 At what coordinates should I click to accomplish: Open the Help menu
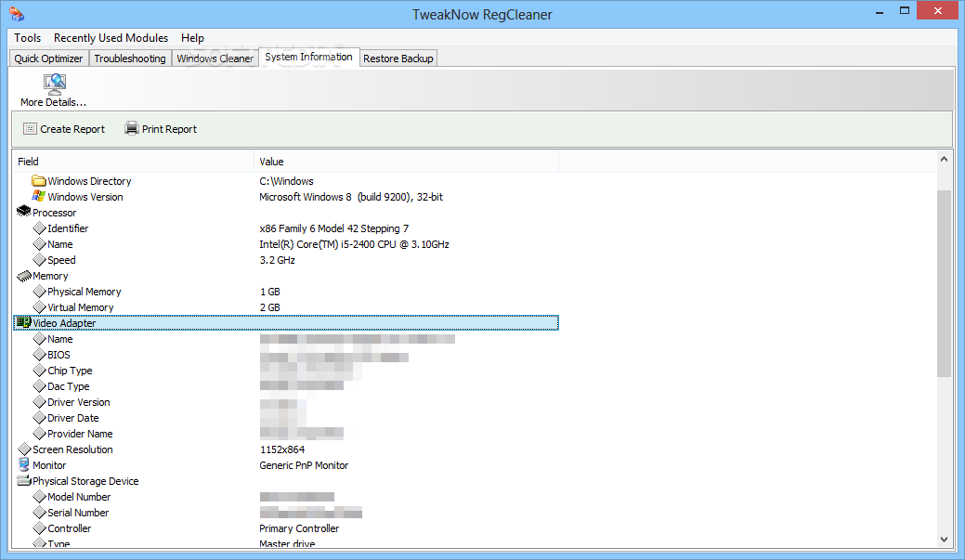pos(192,37)
